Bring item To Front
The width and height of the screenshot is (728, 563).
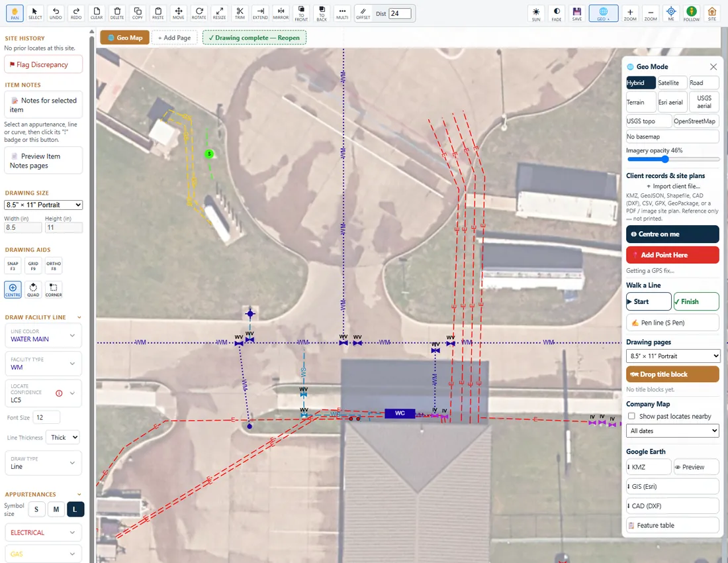(301, 13)
